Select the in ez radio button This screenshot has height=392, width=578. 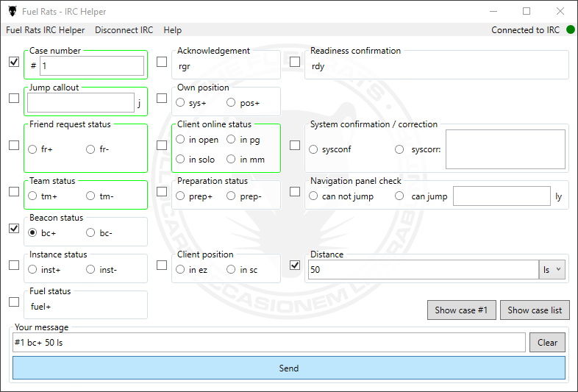coord(180,270)
